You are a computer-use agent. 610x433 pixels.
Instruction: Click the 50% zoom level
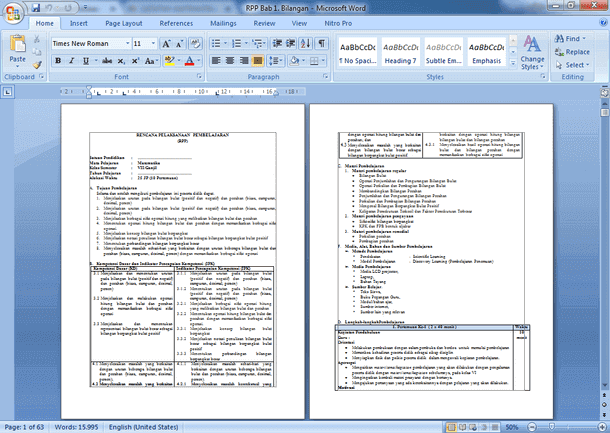click(512, 427)
